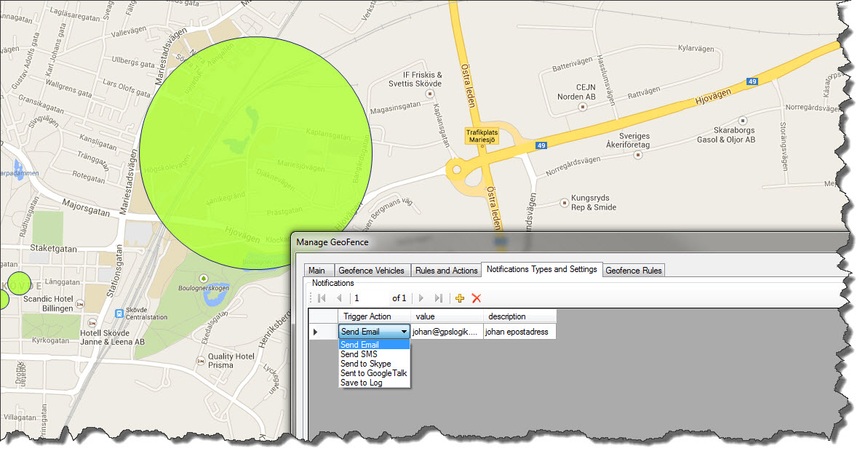Click the Trigger Action column header
Screen dimensions: 868x459
(374, 316)
